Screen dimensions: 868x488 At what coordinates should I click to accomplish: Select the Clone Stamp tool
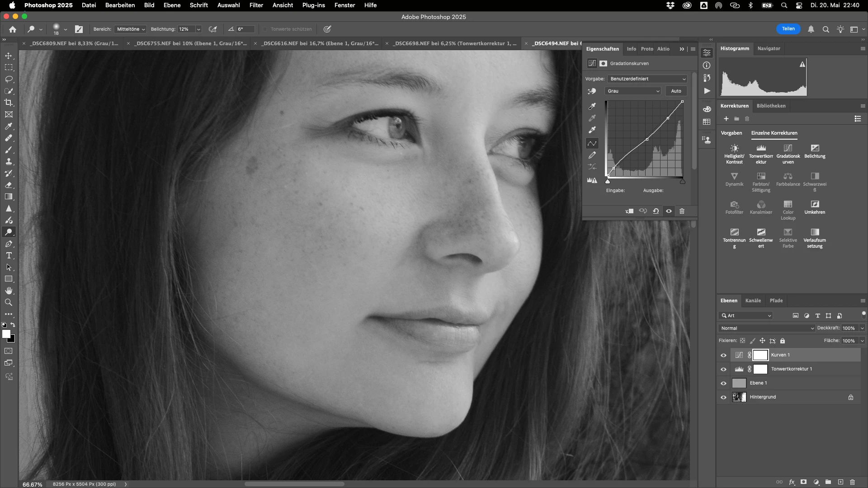pos(9,161)
